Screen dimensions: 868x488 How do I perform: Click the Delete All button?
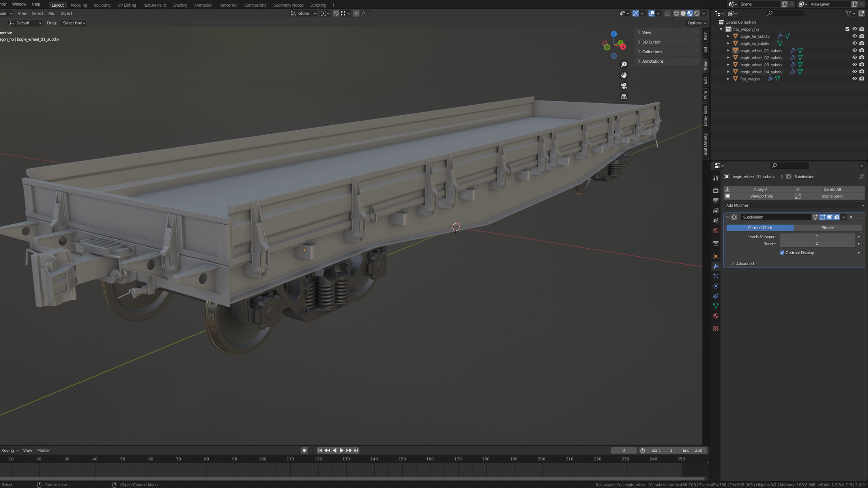829,190
